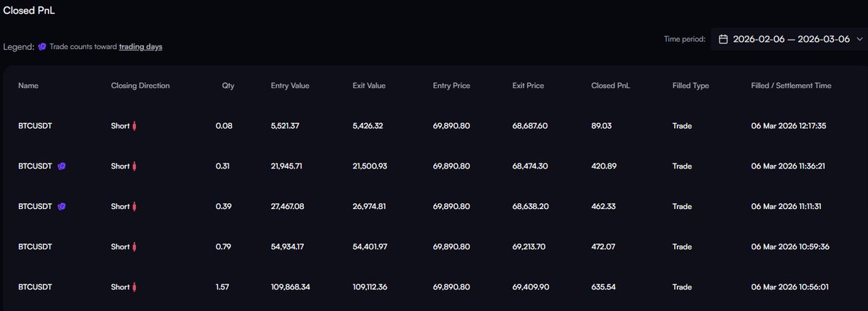The width and height of the screenshot is (868, 311).
Task: Select BTCUSDT in the 10:56:01 row
Action: pyautogui.click(x=35, y=286)
